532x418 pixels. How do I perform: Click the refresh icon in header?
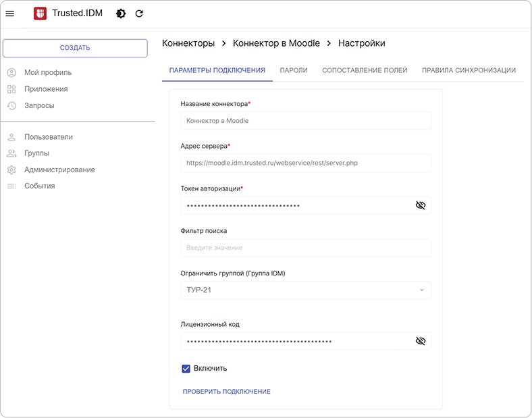139,14
